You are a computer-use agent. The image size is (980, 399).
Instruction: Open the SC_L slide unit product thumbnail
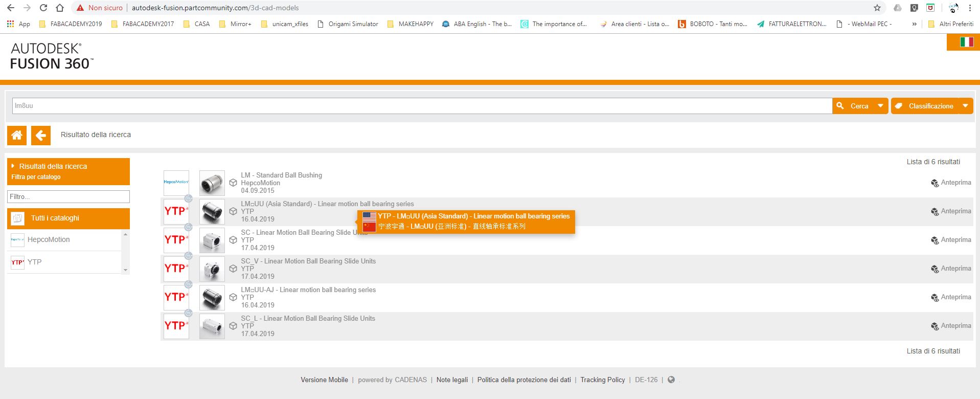212,326
